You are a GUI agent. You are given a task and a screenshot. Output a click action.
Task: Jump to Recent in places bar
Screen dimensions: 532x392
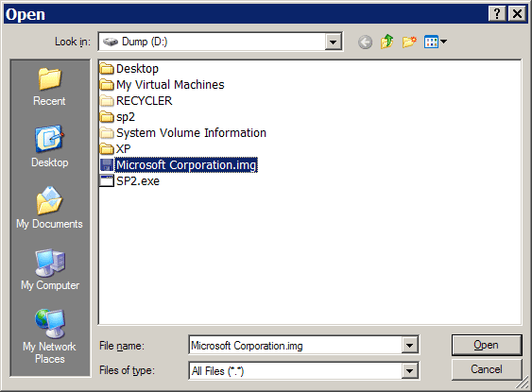point(49,87)
